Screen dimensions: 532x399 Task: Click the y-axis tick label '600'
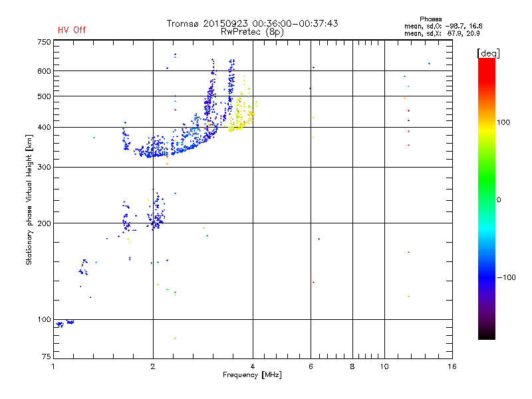click(x=45, y=71)
